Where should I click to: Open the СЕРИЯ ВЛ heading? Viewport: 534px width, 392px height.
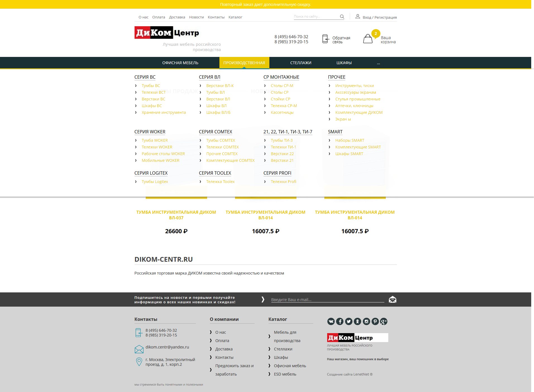click(210, 77)
